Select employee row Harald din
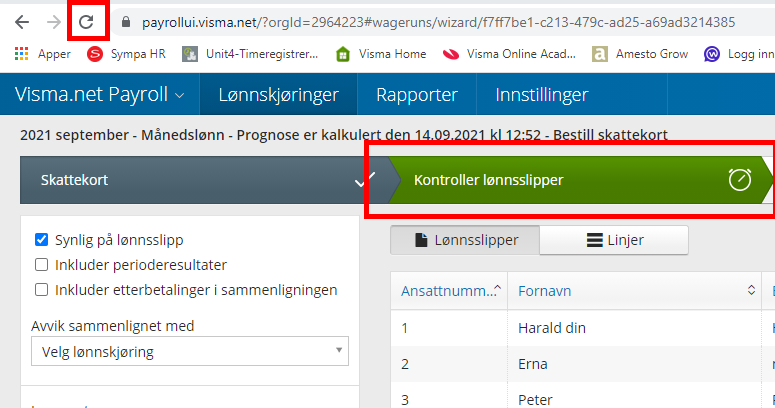Image resolution: width=775 pixels, height=408 pixels. click(x=583, y=328)
